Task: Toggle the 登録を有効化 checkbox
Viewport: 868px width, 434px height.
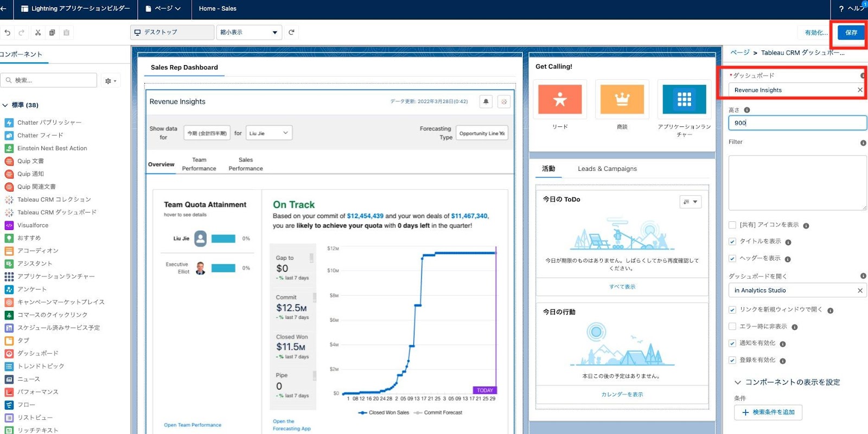Action: point(732,360)
